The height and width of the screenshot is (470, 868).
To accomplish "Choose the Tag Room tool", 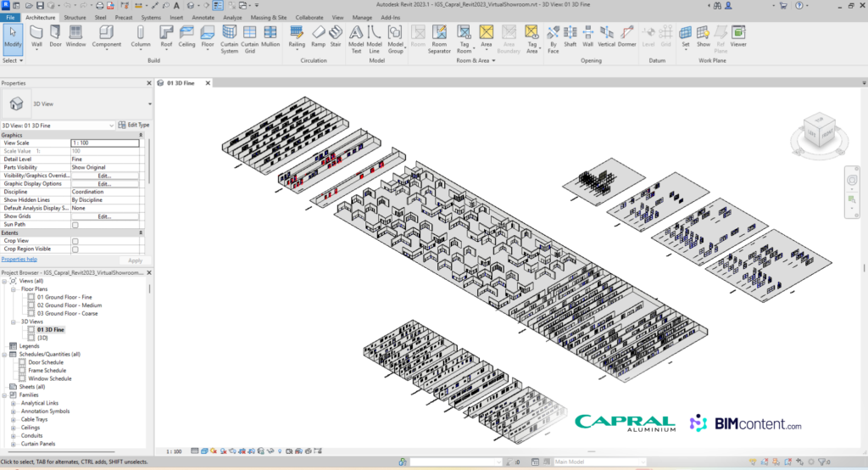I will tap(464, 39).
